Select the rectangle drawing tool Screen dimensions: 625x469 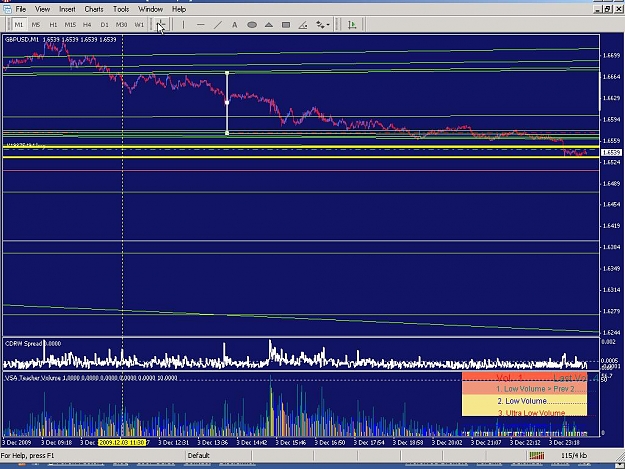(286, 25)
